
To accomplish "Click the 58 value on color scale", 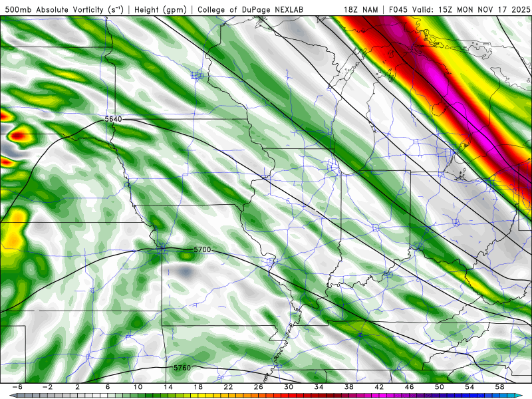I will tap(499, 387).
